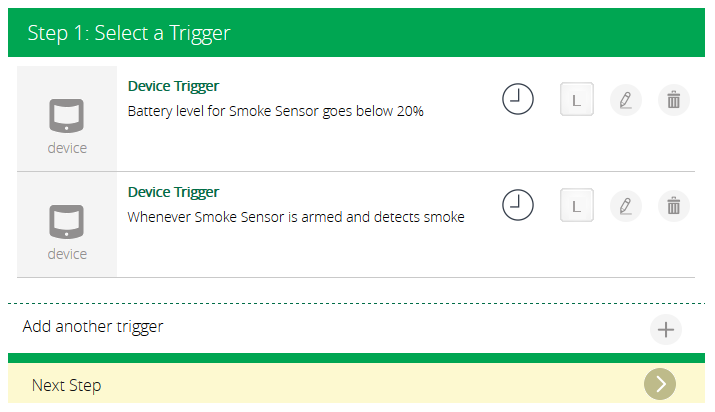
Task: Click the first Device Trigger title
Action: click(x=173, y=86)
